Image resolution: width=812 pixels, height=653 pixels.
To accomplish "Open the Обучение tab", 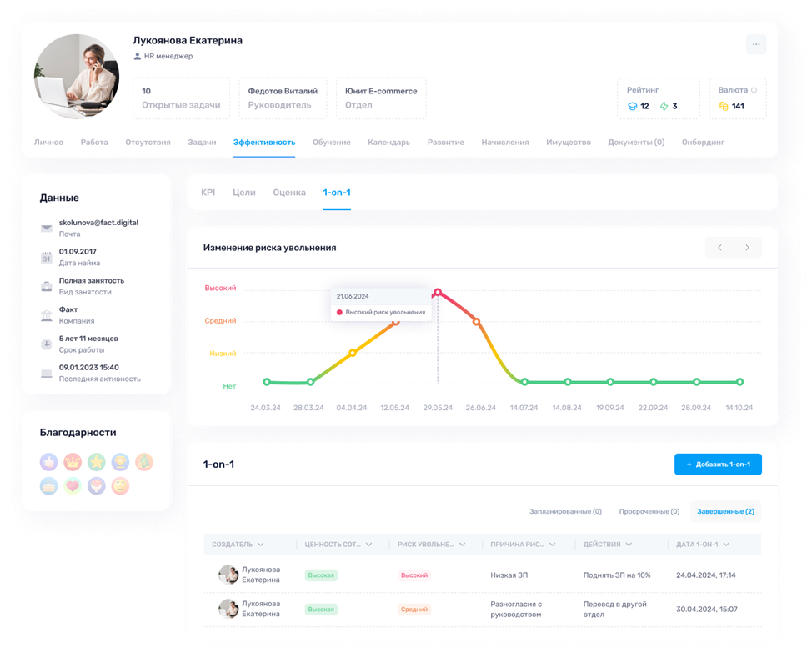I will pyautogui.click(x=332, y=143).
